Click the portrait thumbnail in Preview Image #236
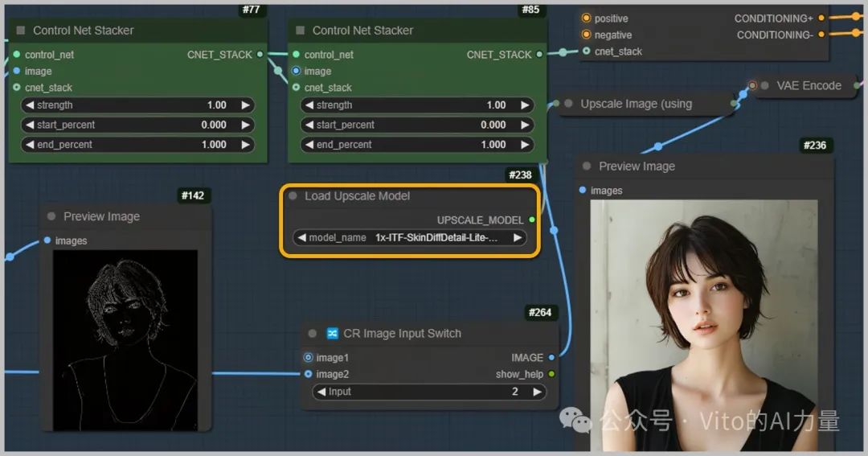This screenshot has width=868, height=456. 703,325
